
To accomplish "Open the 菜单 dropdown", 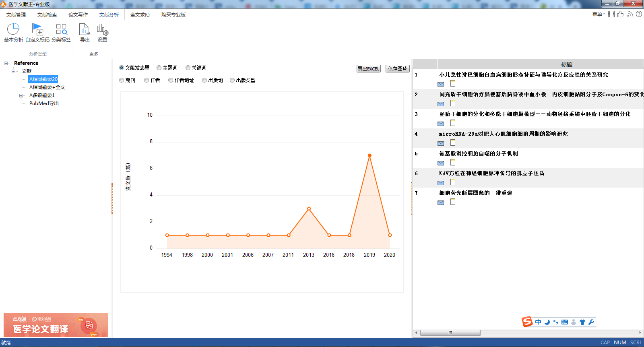I will tap(598, 14).
